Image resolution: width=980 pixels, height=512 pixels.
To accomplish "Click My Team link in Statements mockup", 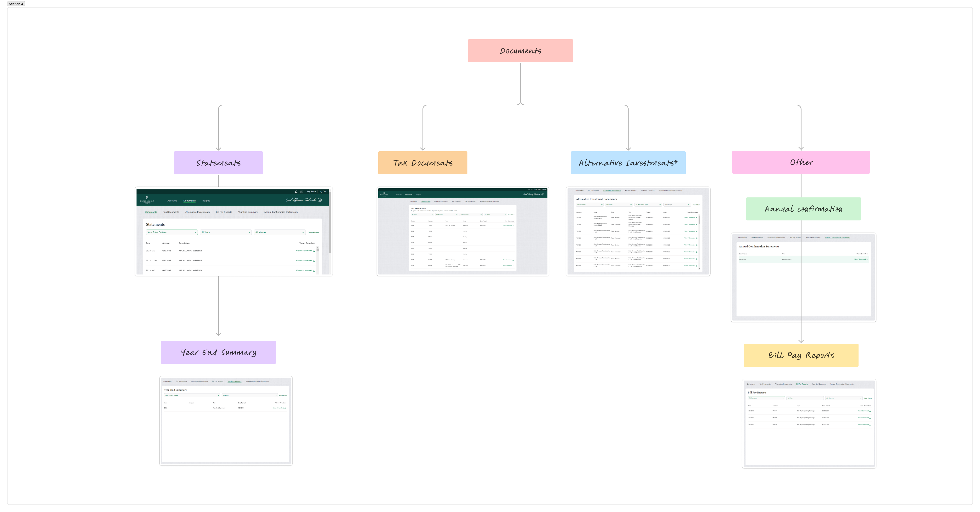I will 312,192.
